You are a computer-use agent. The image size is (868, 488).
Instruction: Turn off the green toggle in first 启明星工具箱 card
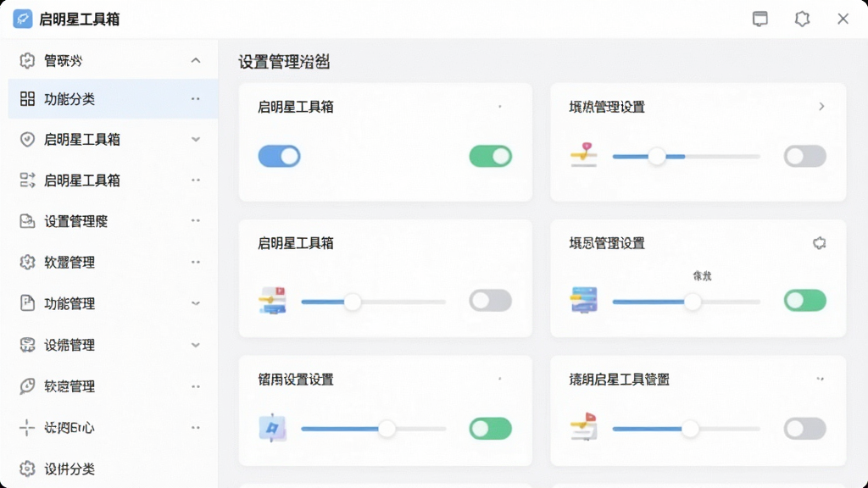(x=491, y=157)
